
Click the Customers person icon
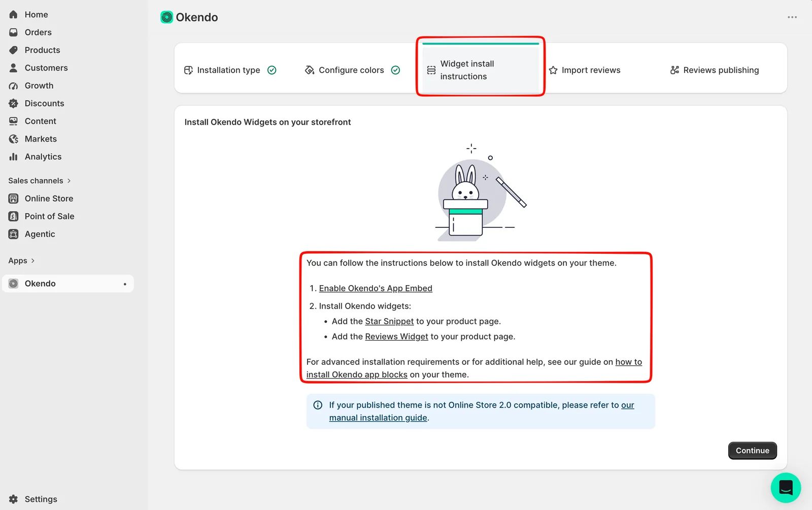click(14, 68)
